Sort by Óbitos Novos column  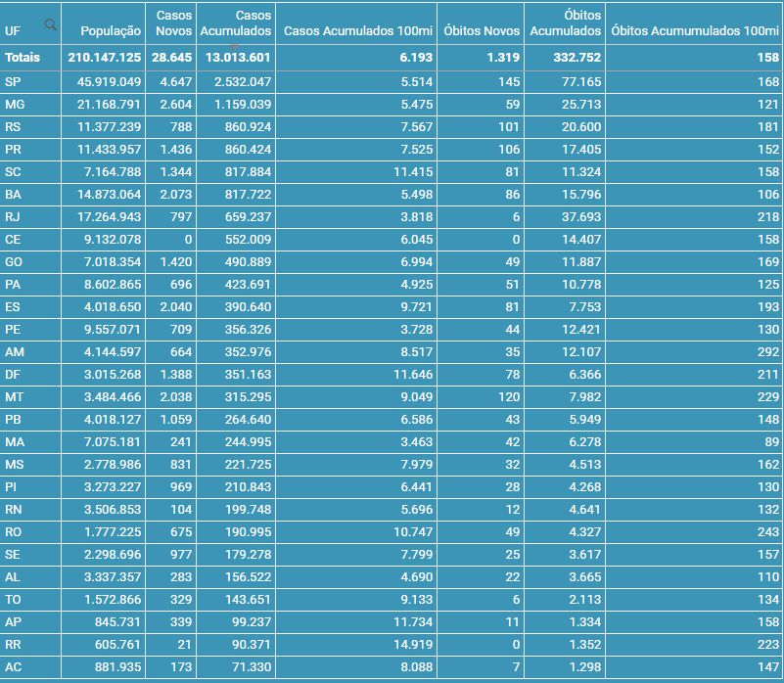[x=481, y=31]
